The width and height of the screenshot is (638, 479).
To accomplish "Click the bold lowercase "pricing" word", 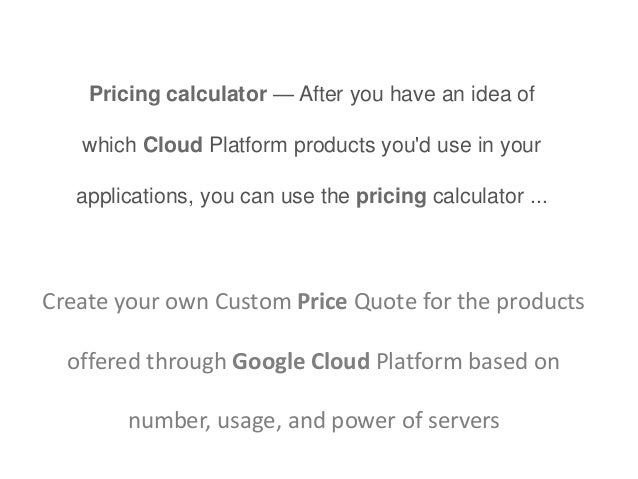I will [391, 195].
